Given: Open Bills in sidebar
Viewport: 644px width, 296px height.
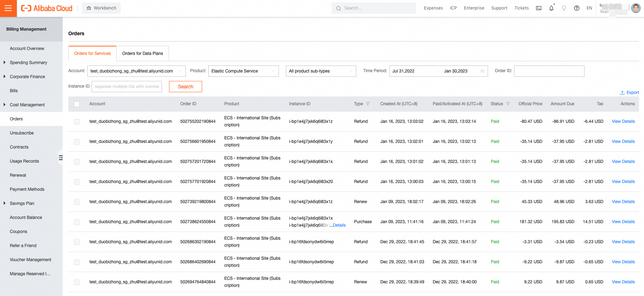Looking at the screenshot, I should pos(14,91).
